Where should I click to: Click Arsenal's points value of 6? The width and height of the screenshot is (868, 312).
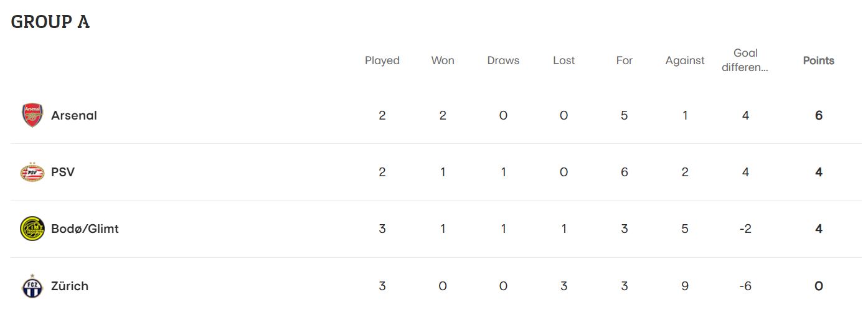pos(819,115)
